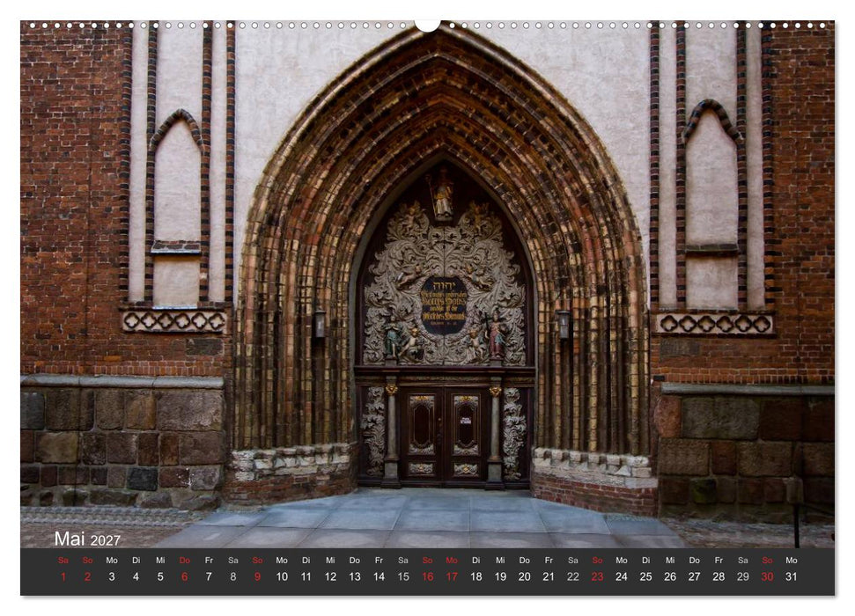Click the 'Sa' weekday label above 1
This screenshot has height=616, width=855.
tap(63, 561)
